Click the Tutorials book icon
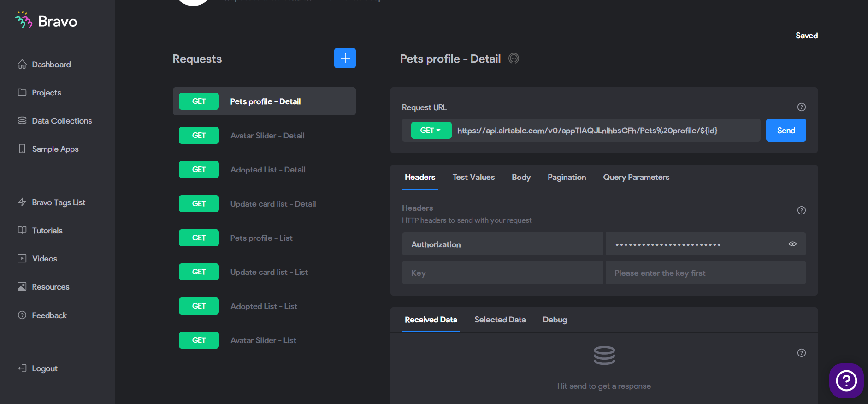The image size is (868, 404). click(22, 230)
